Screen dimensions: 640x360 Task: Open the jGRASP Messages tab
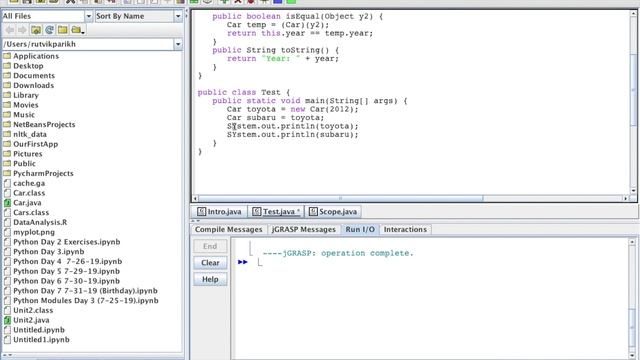(304, 229)
